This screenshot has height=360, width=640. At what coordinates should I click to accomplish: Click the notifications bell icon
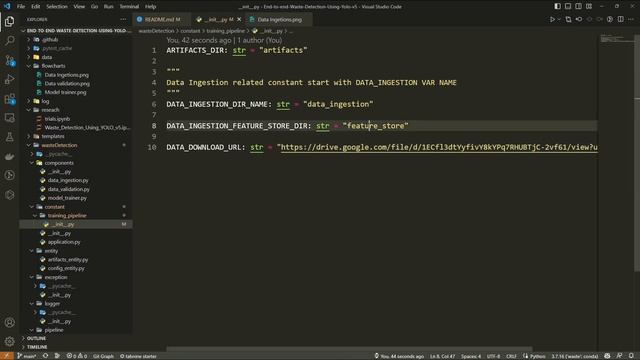[631, 356]
